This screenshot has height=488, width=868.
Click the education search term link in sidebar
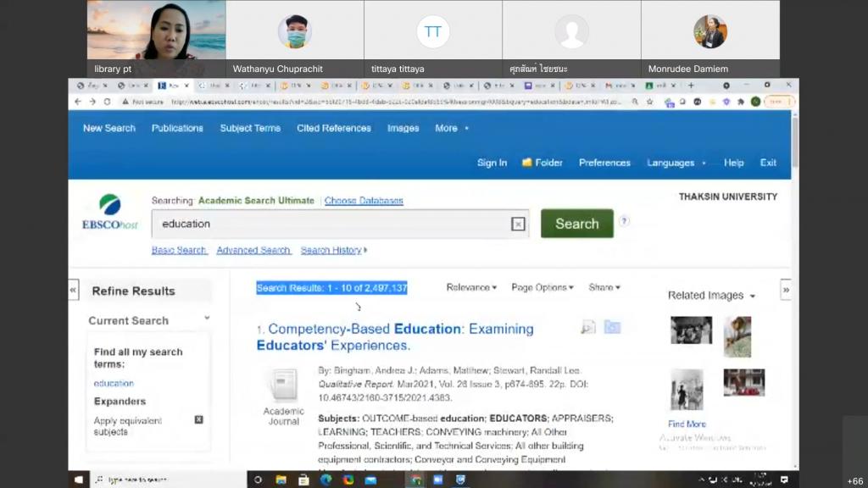(114, 383)
